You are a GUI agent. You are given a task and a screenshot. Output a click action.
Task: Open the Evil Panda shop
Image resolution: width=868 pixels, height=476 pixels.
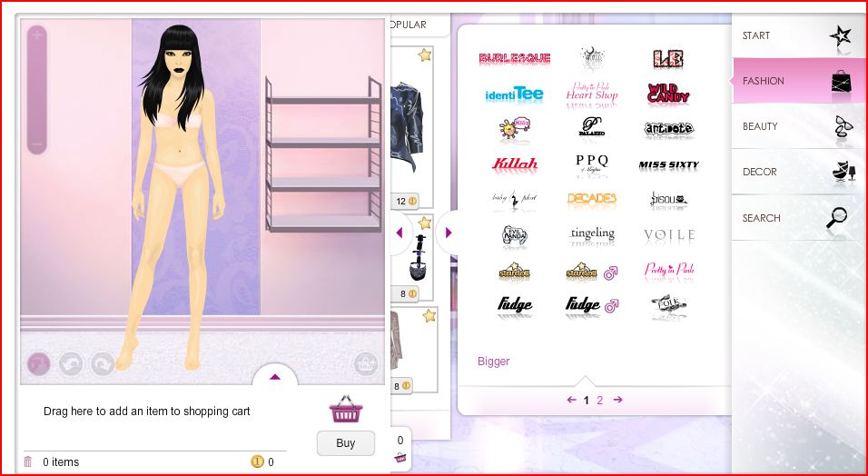[x=514, y=236]
